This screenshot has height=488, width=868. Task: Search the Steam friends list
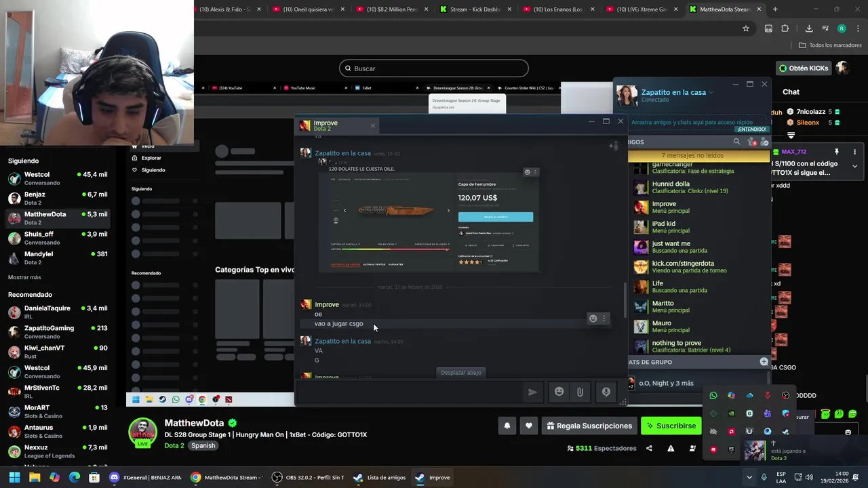736,142
